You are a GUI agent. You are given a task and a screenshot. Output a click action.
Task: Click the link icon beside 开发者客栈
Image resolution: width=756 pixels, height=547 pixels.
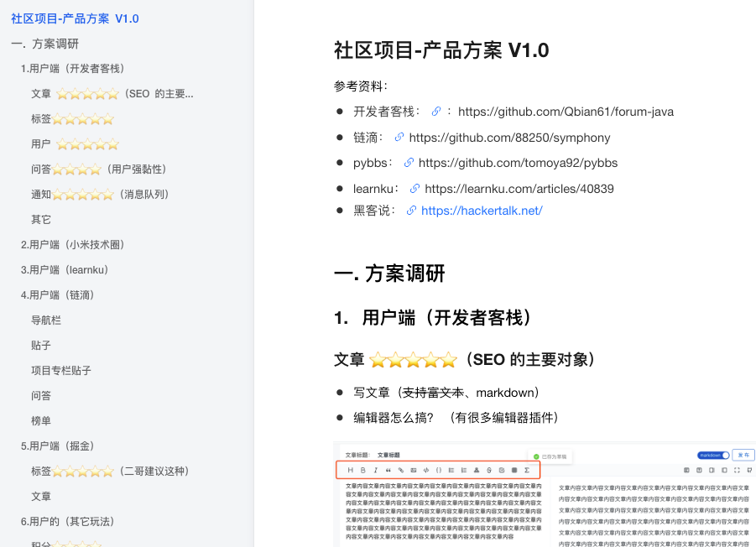435,112
